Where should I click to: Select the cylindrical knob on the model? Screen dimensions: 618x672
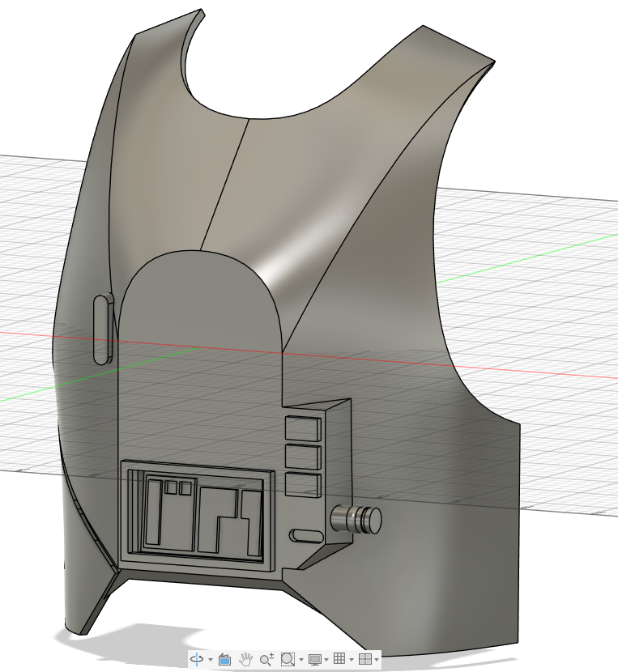tap(356, 519)
